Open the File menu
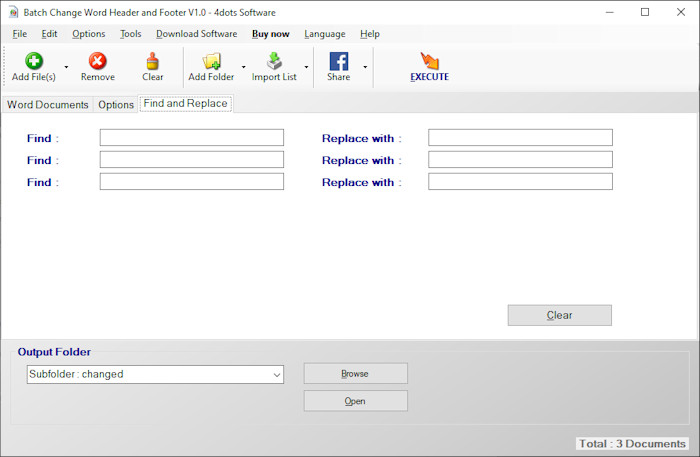This screenshot has height=457, width=700. 20,34
